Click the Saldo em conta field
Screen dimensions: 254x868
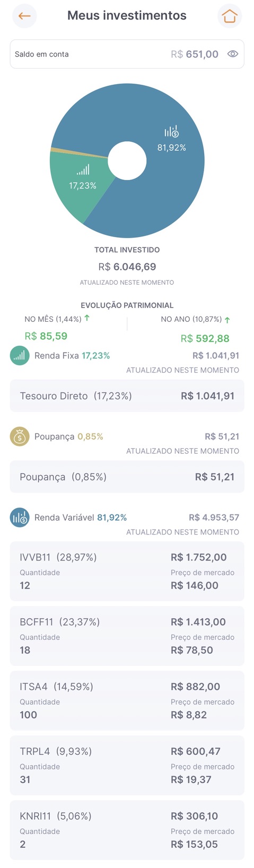tap(127, 54)
